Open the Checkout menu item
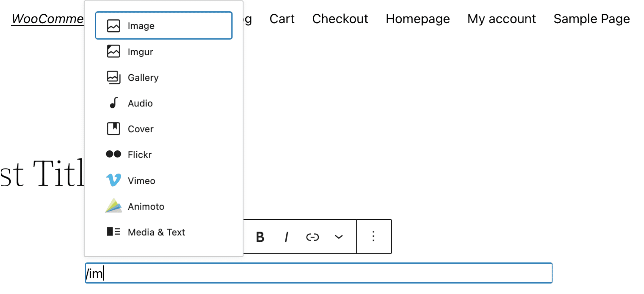 point(340,19)
